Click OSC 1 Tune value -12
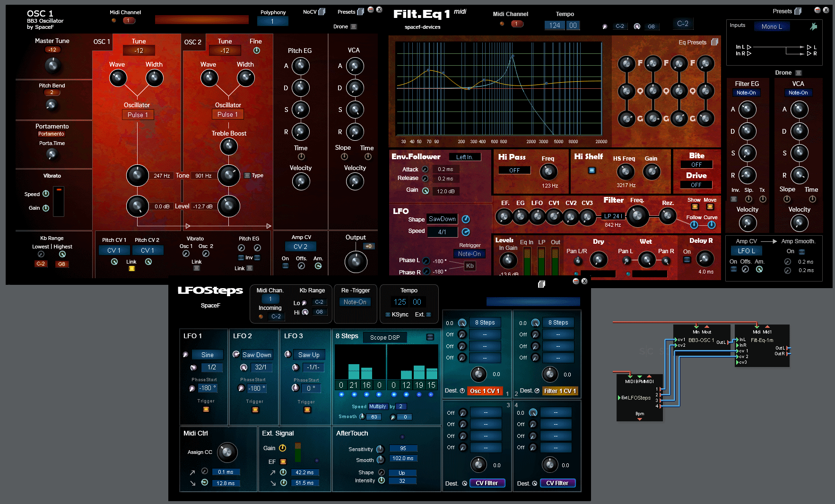835x504 pixels. (139, 51)
